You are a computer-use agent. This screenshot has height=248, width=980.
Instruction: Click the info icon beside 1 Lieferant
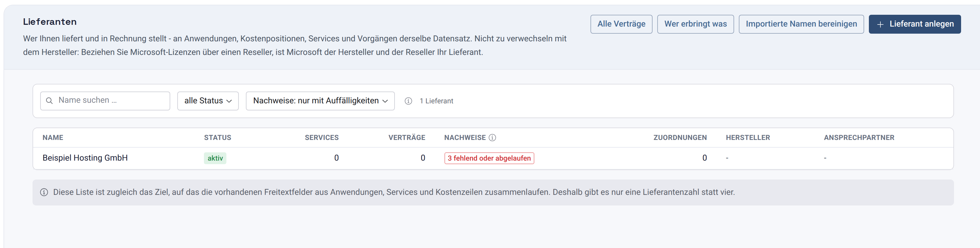point(408,101)
